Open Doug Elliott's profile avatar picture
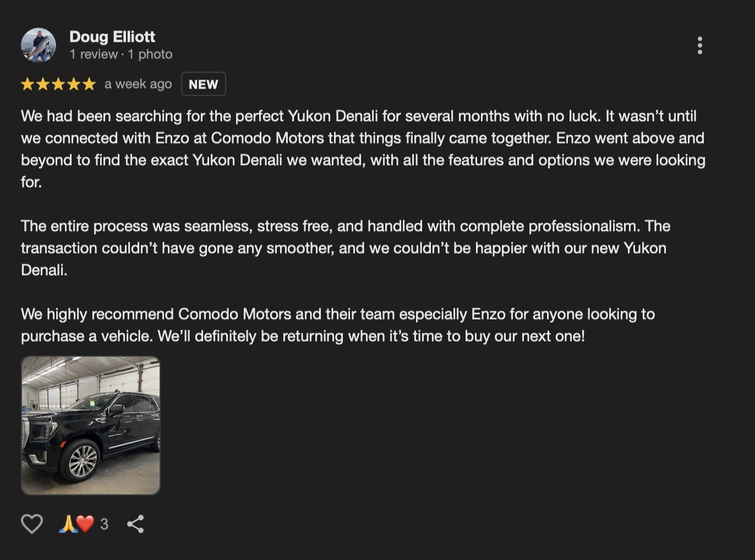The width and height of the screenshot is (755, 560). tap(39, 45)
